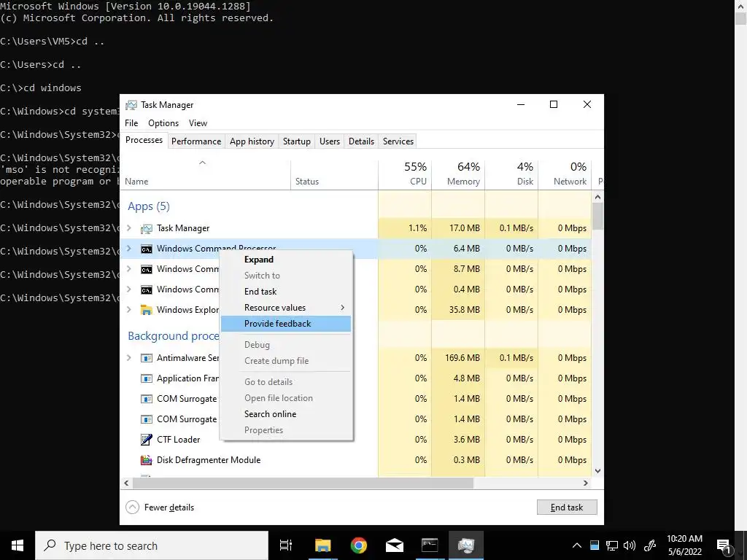
Task: Sort by the CPU column header
Action: (405, 174)
